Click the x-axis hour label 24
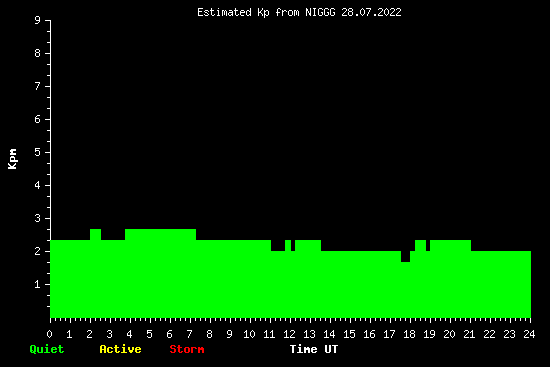 (529, 334)
